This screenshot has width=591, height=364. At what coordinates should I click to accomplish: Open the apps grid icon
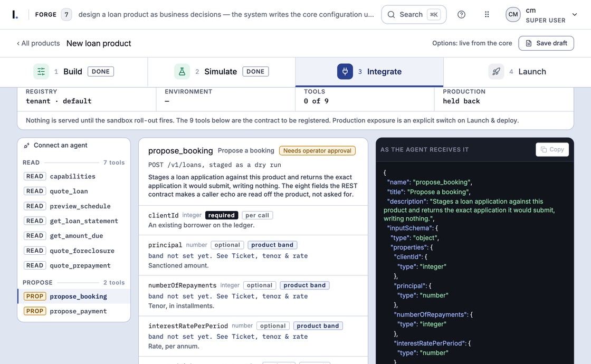pyautogui.click(x=487, y=15)
